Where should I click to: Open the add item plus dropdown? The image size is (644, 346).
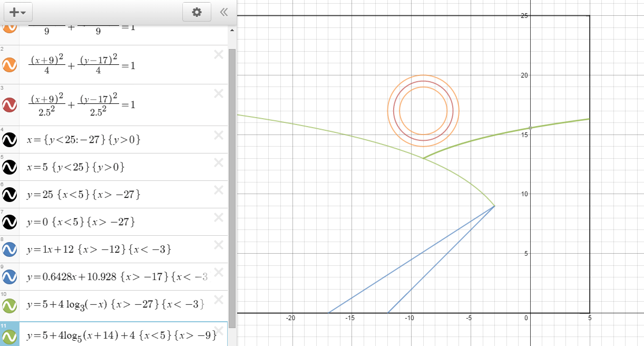(x=18, y=12)
